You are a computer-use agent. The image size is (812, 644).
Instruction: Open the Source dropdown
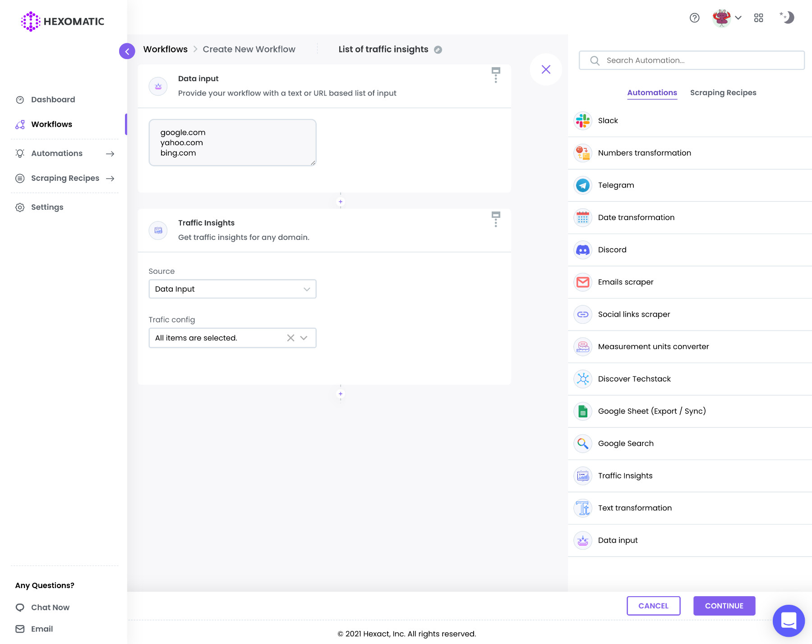pyautogui.click(x=232, y=289)
